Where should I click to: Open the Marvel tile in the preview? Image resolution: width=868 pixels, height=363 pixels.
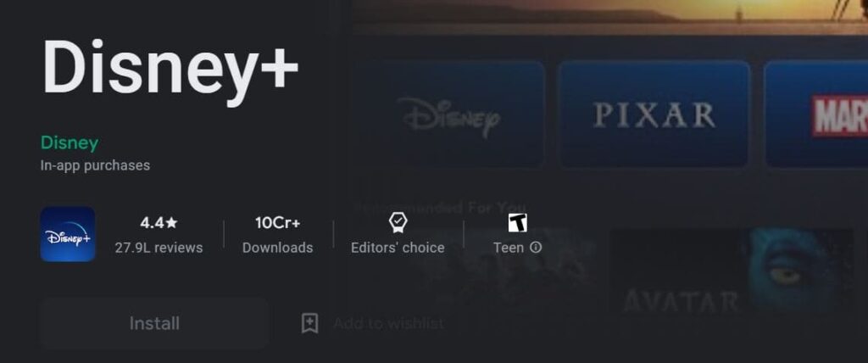click(x=816, y=114)
